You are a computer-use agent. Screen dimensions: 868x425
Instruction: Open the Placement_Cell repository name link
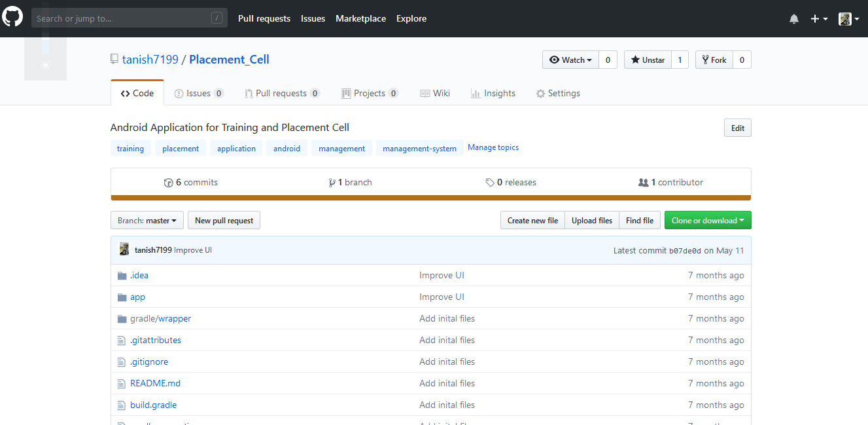click(x=229, y=60)
